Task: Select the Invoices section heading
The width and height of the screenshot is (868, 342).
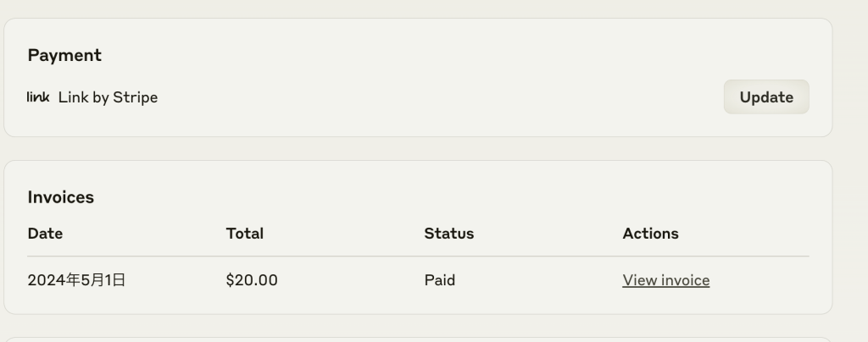Action: [x=61, y=197]
